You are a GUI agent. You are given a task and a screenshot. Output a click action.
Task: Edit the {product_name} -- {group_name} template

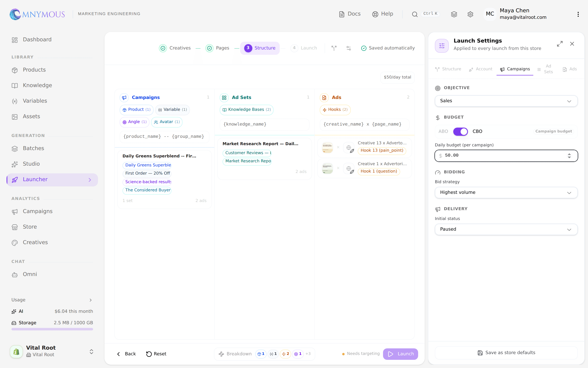click(164, 137)
